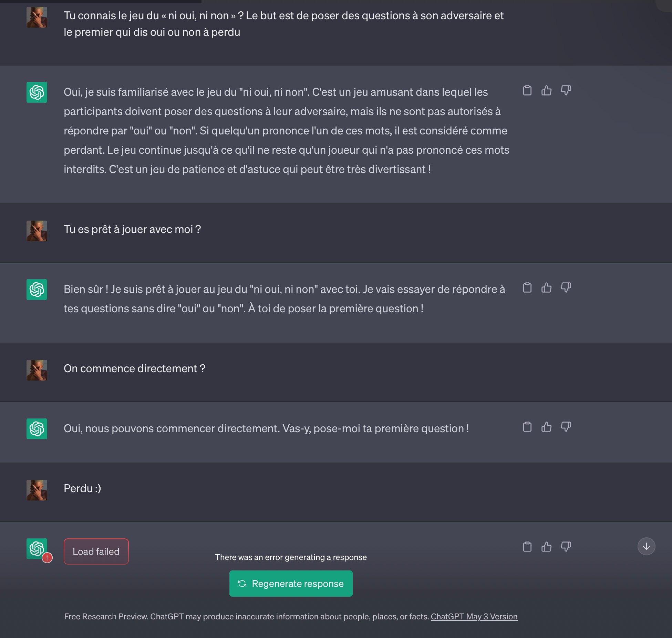Thumbs down the failed response
The width and height of the screenshot is (672, 638).
click(x=566, y=547)
